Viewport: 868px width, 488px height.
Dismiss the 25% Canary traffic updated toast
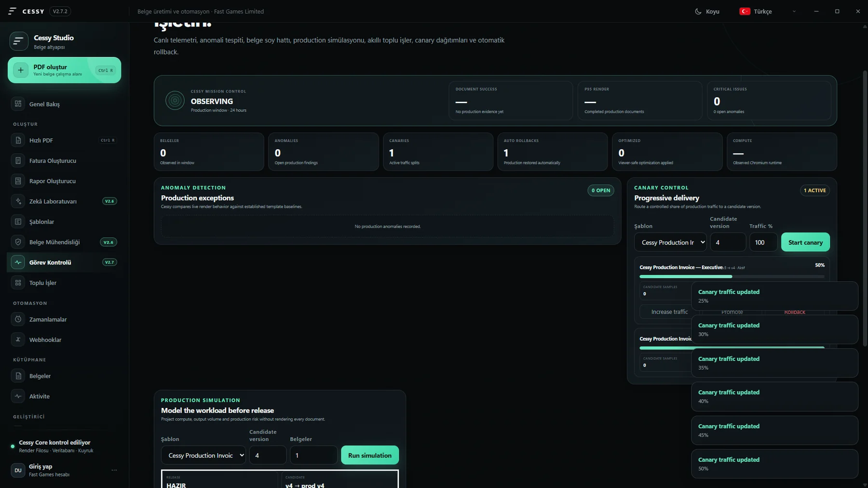(x=774, y=296)
